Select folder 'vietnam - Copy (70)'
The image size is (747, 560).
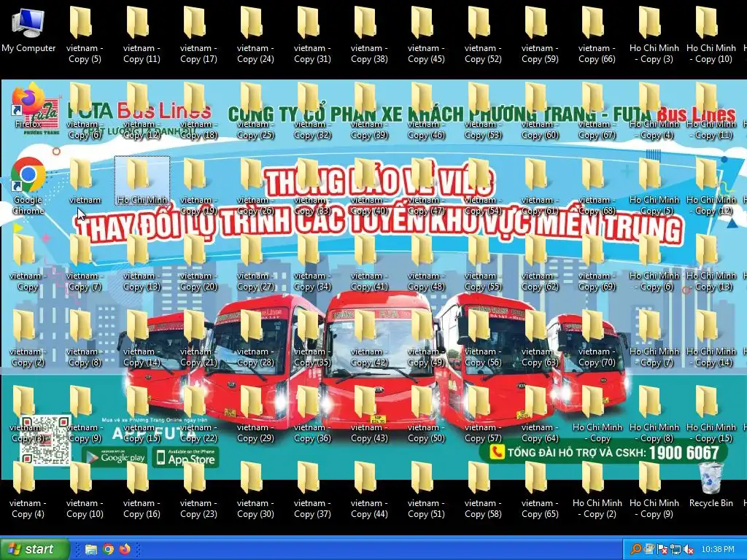tap(597, 338)
